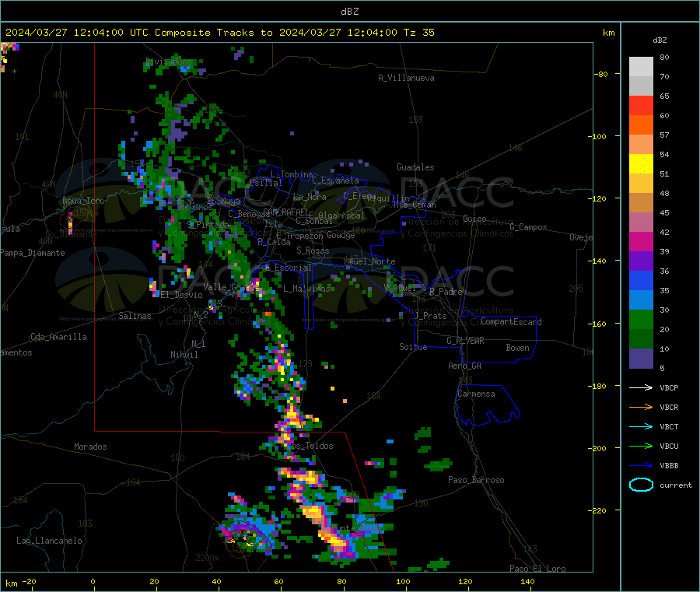This screenshot has width=700, height=592.
Task: Click the Paso_El_Loro map label
Action: point(537,569)
